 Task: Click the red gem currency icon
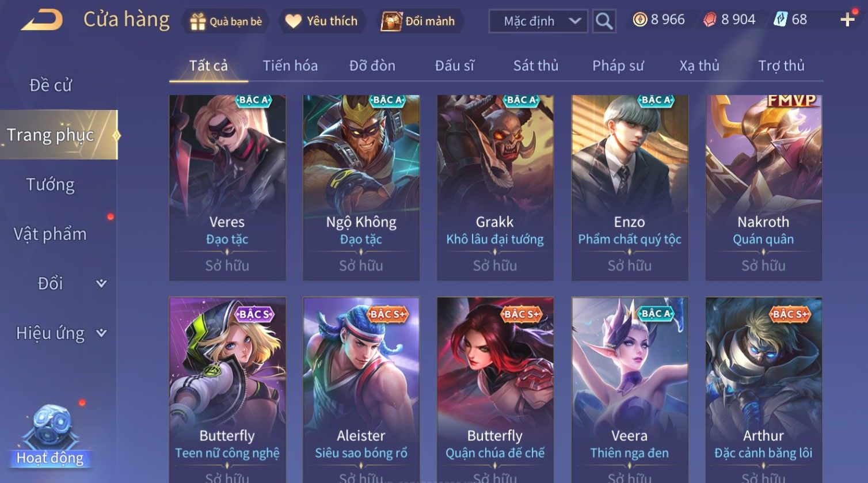pyautogui.click(x=710, y=20)
